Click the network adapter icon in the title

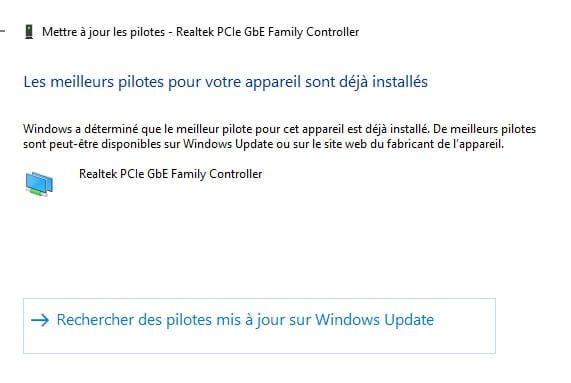[29, 32]
